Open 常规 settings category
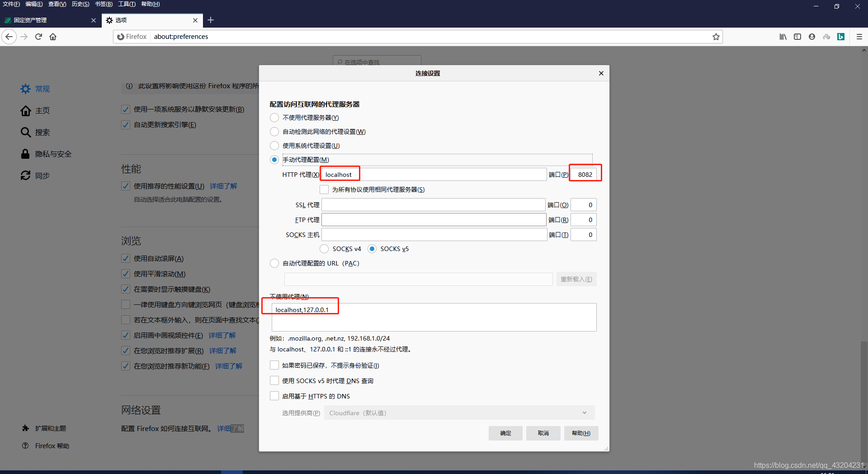This screenshot has height=474, width=868. pyautogui.click(x=35, y=89)
